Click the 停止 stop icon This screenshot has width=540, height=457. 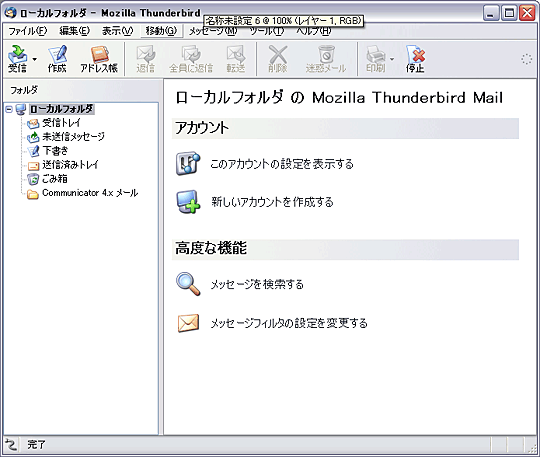coord(415,59)
